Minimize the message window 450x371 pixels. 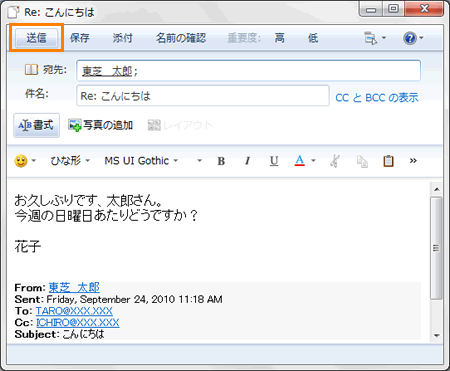(x=371, y=9)
